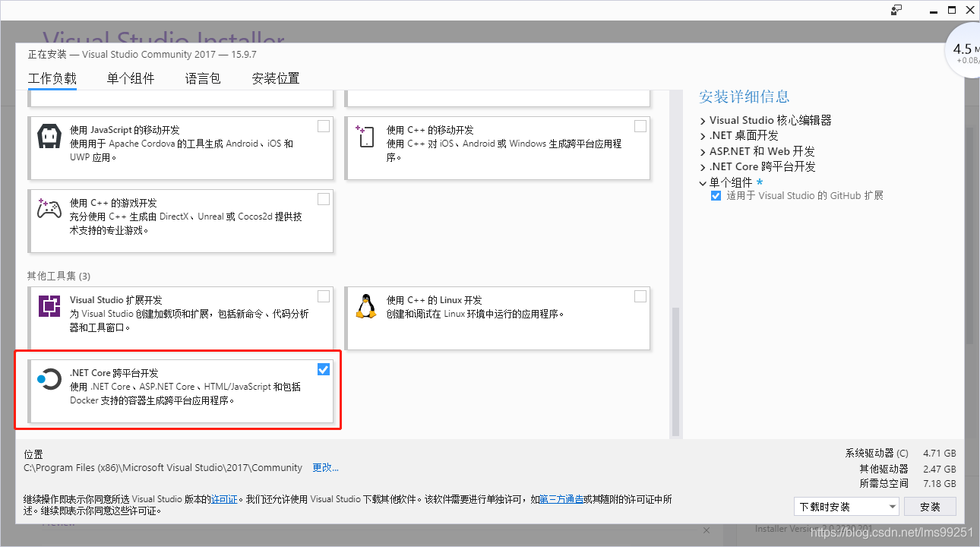This screenshot has width=980, height=547.
Task: Check the JavaScript mobile development workload
Action: coord(324,126)
